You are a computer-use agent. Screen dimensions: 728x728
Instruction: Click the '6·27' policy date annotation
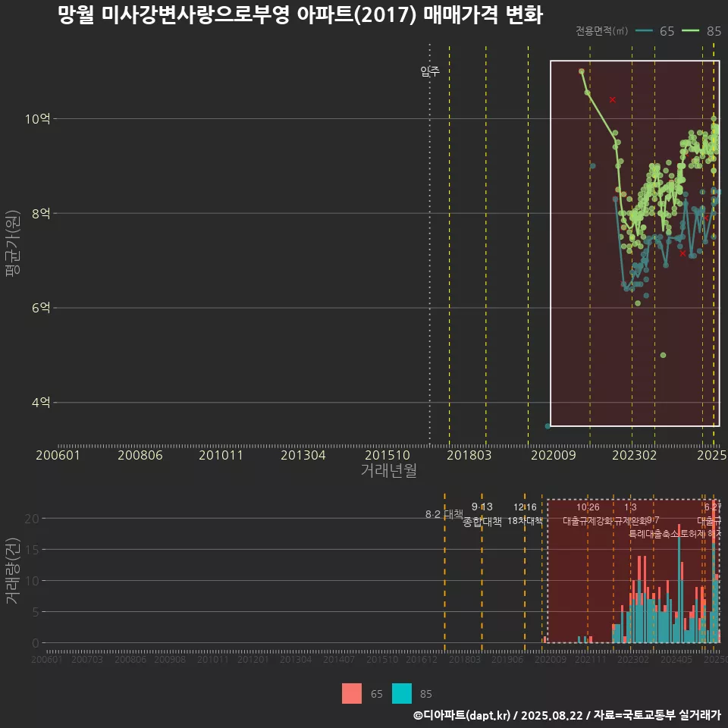(713, 507)
